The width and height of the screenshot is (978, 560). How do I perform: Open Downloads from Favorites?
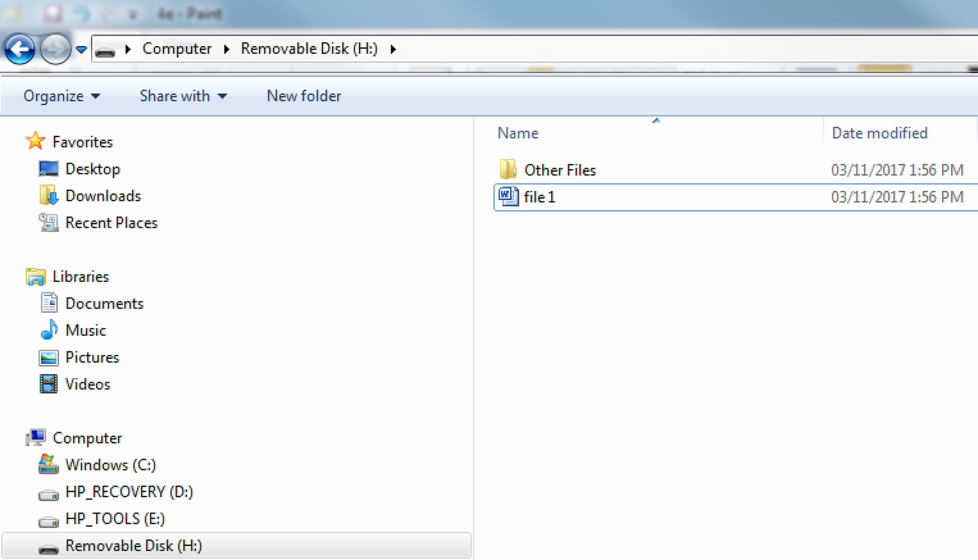pyautogui.click(x=104, y=196)
